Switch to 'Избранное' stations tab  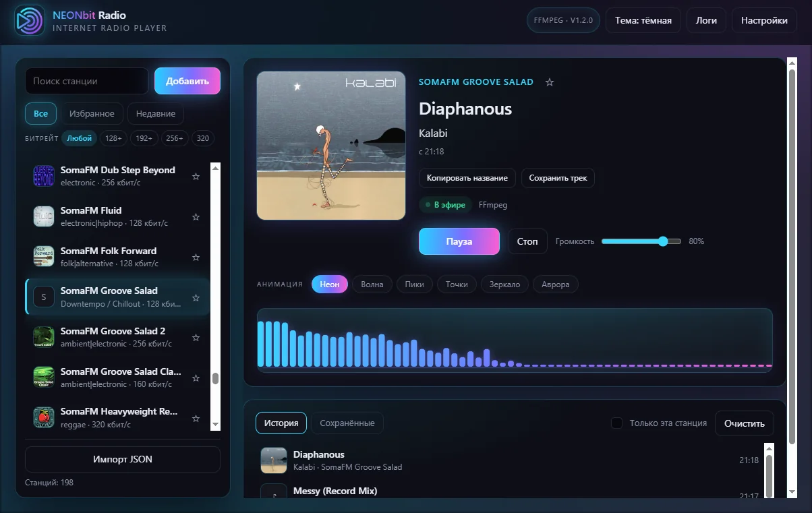pyautogui.click(x=92, y=114)
